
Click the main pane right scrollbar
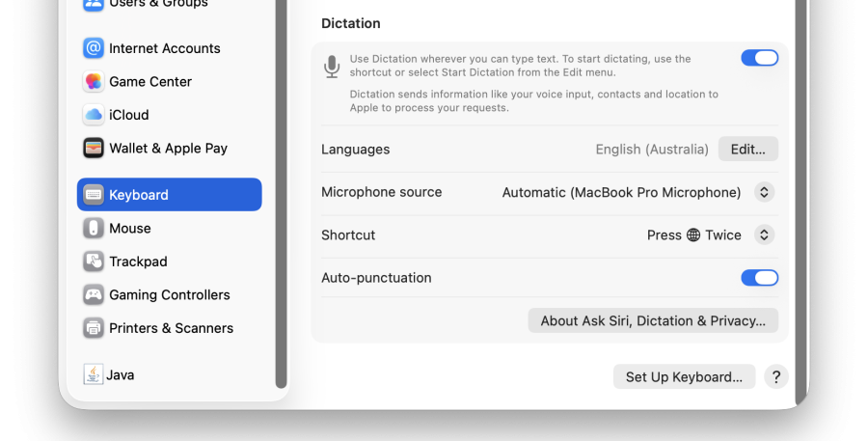[800, 203]
